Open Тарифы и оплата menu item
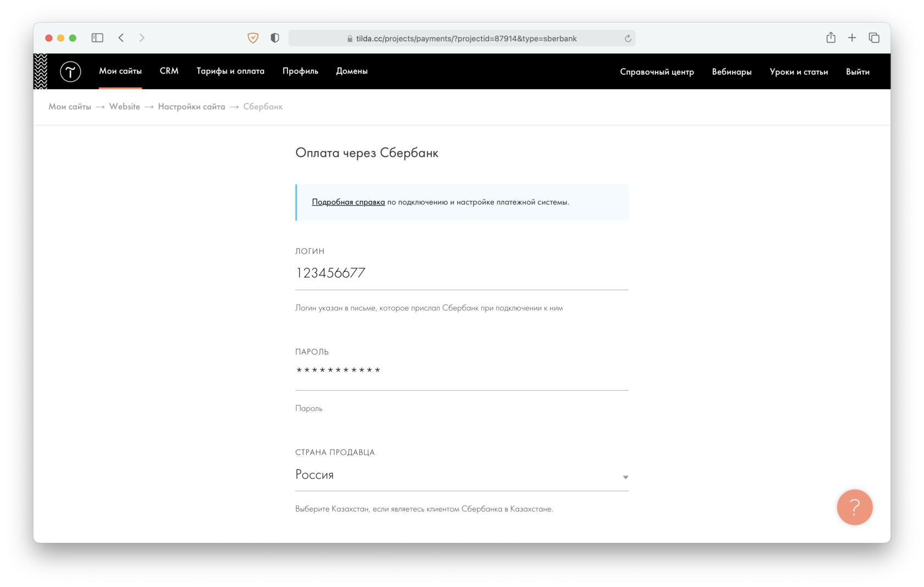This screenshot has width=924, height=587. (230, 71)
